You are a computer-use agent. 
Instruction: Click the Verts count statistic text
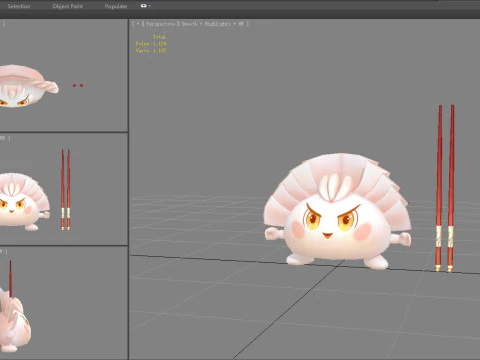point(151,51)
